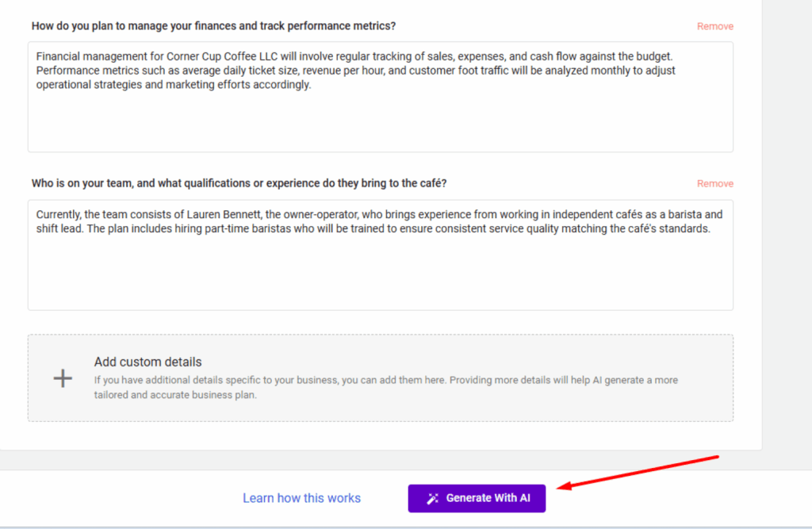Click the plus icon for custom details
Viewport: 812px width, 529px height.
[x=63, y=378]
